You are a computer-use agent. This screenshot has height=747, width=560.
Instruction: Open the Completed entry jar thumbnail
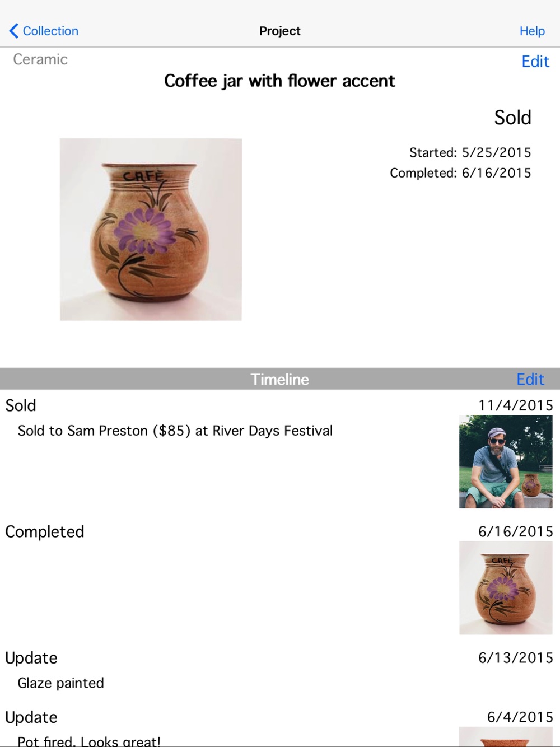(506, 588)
